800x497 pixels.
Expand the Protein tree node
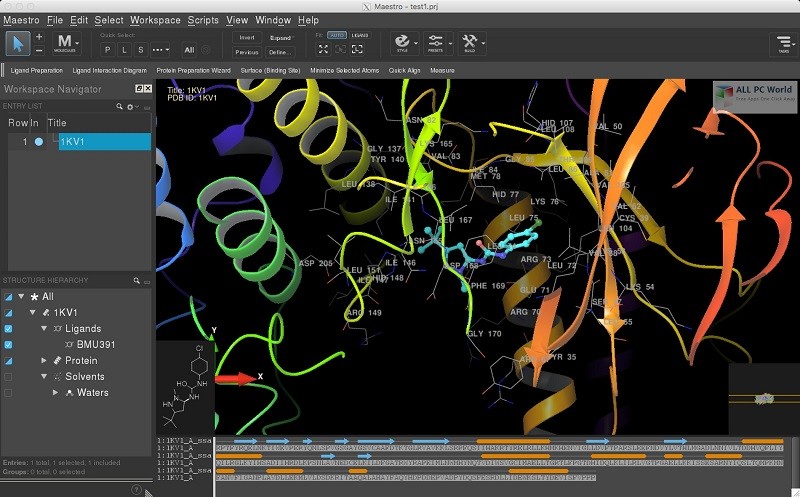tap(44, 360)
